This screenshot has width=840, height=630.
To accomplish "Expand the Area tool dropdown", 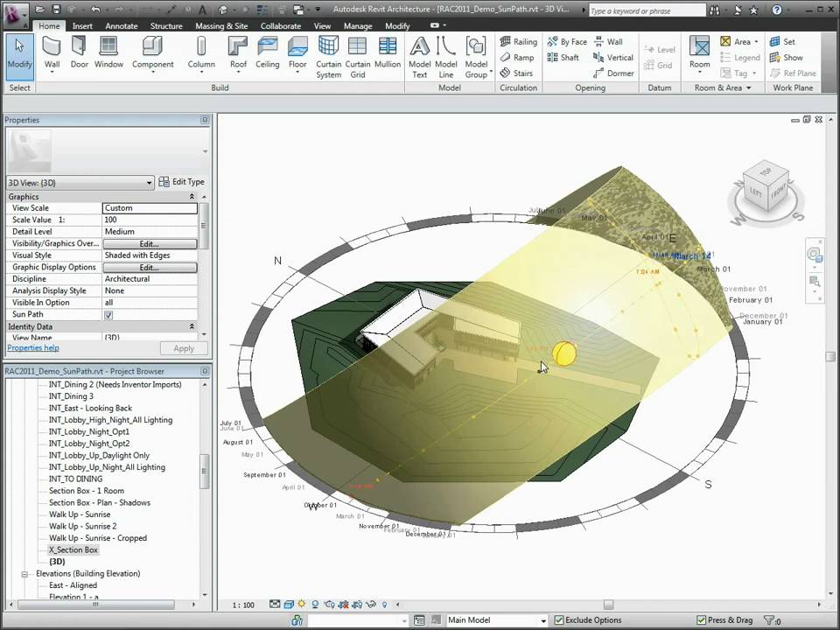I will pos(756,42).
